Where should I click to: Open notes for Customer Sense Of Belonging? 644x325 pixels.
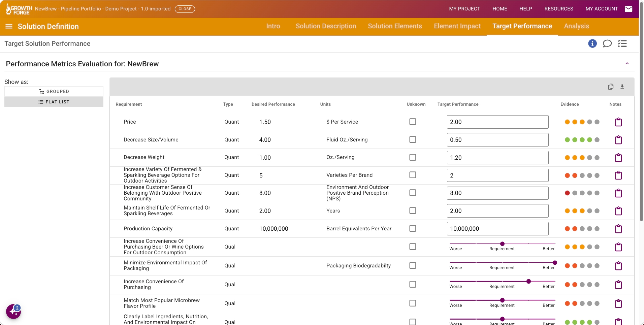[618, 193]
